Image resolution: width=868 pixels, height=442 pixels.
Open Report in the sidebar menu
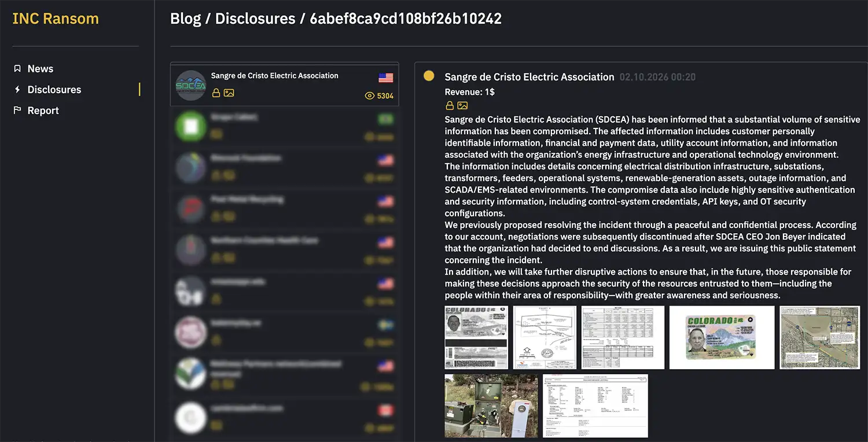pyautogui.click(x=43, y=110)
